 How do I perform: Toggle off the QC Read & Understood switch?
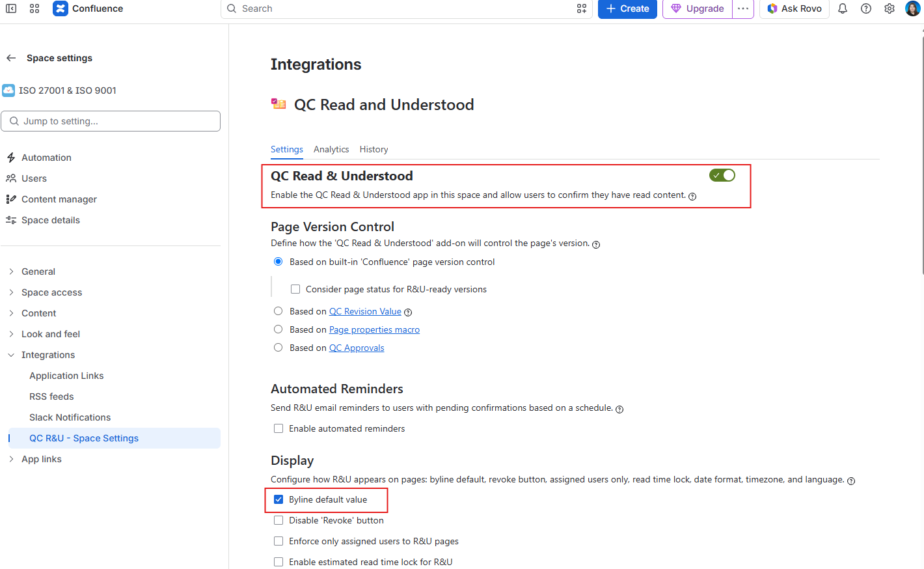pos(722,175)
